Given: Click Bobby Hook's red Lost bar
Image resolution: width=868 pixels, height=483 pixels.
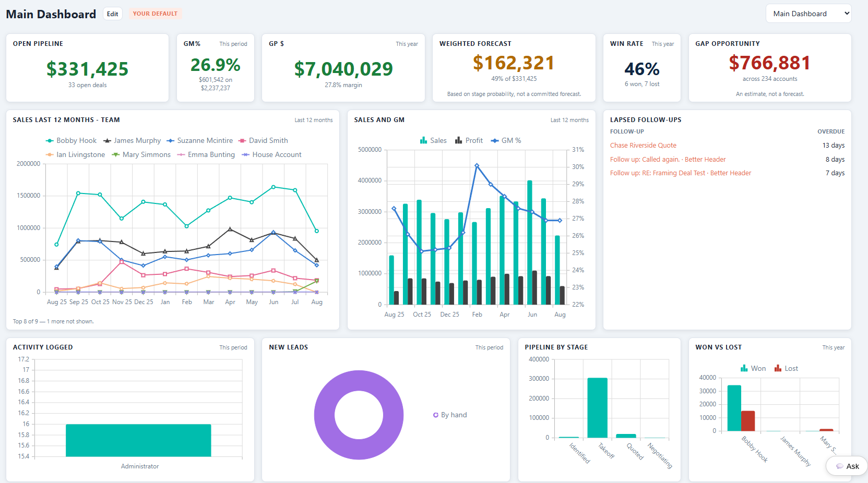Looking at the screenshot, I should click(x=748, y=421).
